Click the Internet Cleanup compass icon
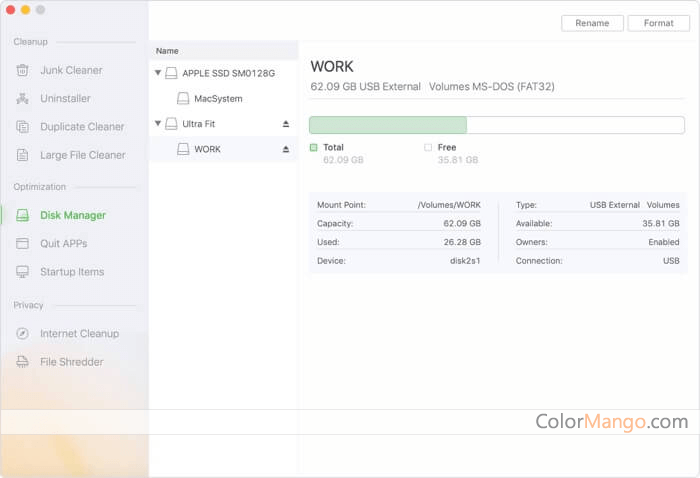Screen dimensions: 700x478 coord(22,334)
